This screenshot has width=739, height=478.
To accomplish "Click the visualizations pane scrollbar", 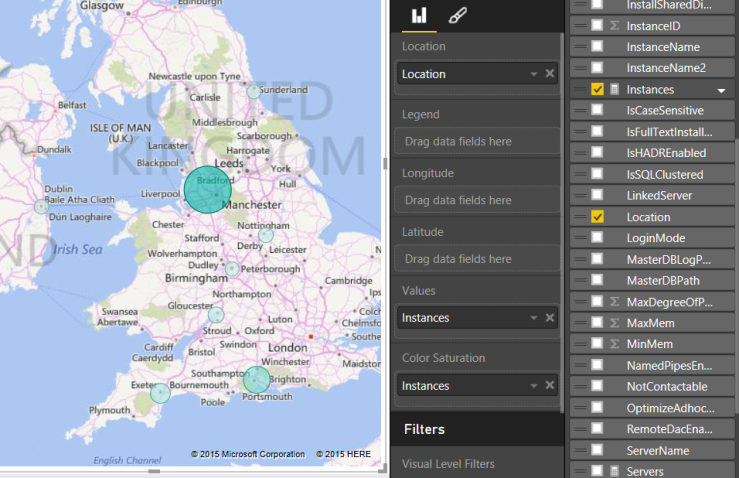I will coord(562,222).
